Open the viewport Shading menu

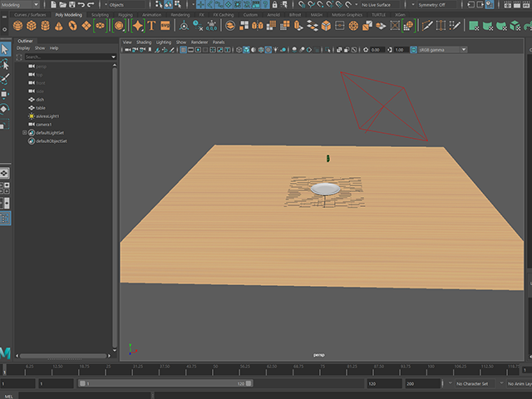(x=144, y=42)
